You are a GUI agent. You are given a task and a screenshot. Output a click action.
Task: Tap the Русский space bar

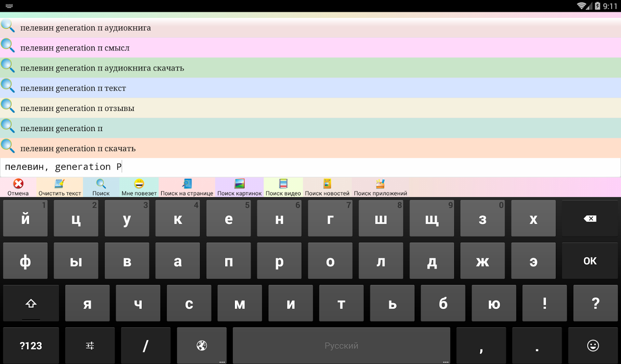click(341, 345)
